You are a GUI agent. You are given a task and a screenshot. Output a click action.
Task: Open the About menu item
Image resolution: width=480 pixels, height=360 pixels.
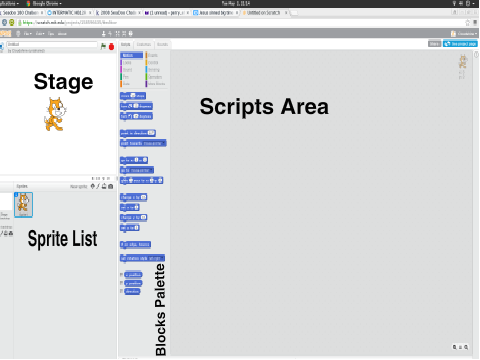62,34
